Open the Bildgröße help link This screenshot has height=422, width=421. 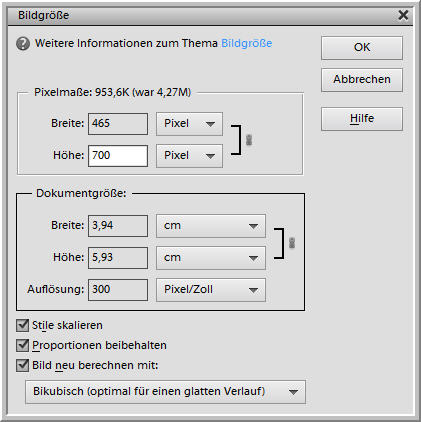tap(247, 43)
